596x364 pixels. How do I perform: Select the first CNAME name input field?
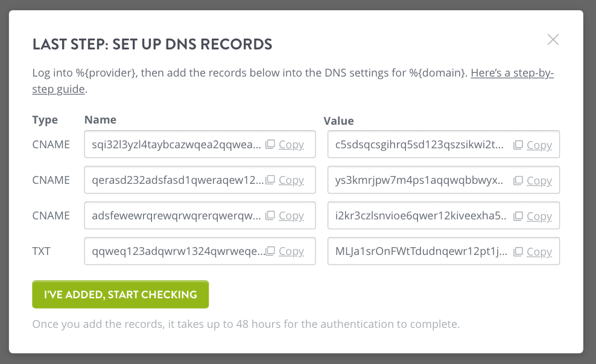[169, 144]
